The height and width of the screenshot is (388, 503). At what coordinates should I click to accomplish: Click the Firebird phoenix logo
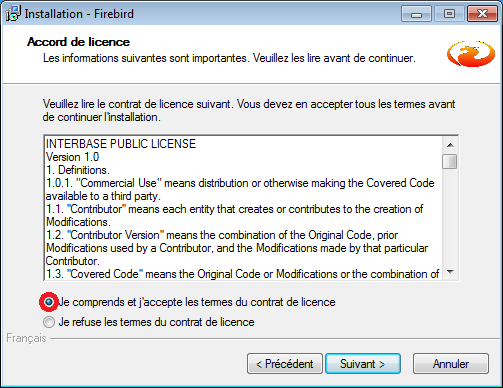(471, 54)
